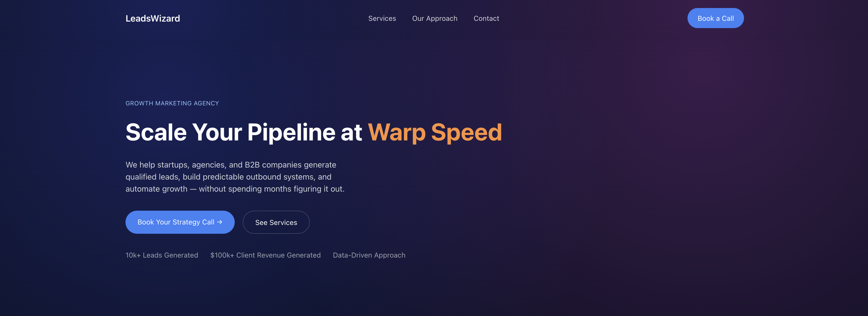This screenshot has width=868, height=316.
Task: Click arrow icon in strategy call button
Action: pyautogui.click(x=220, y=222)
